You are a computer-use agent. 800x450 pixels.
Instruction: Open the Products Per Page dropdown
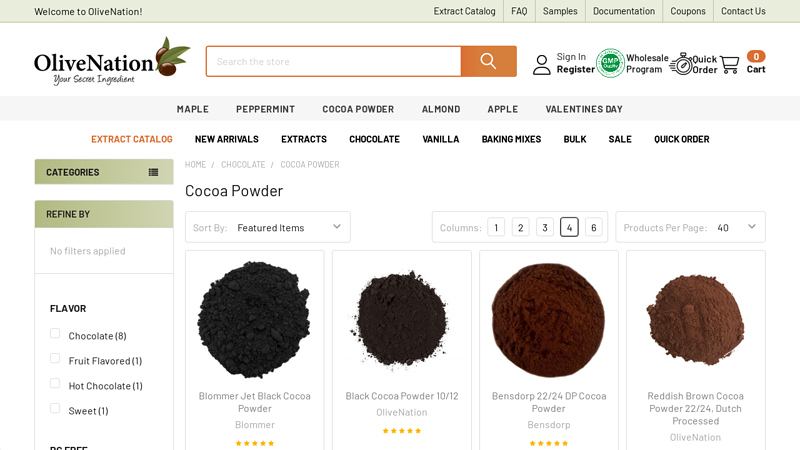click(x=690, y=227)
